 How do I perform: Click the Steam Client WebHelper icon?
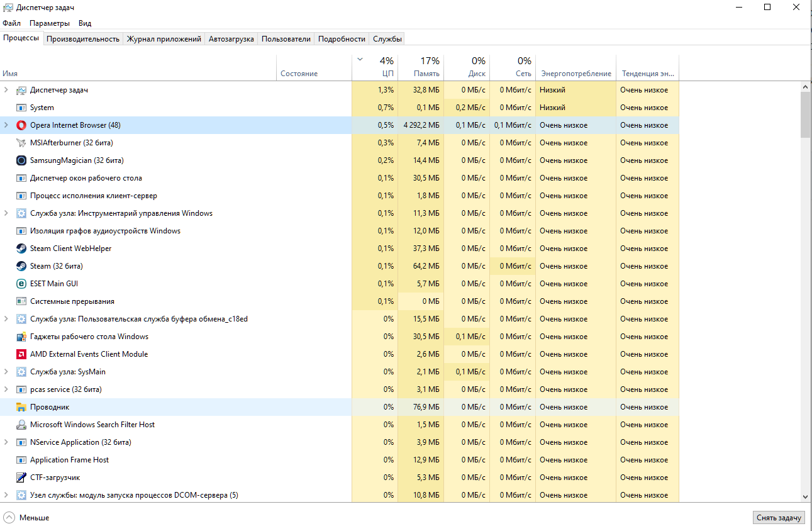(21, 249)
